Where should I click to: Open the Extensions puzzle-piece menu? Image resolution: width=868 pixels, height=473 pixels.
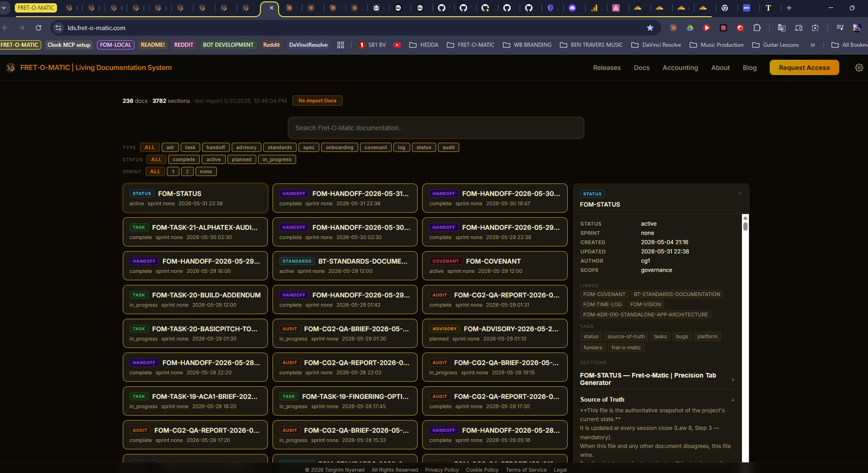coord(757,28)
